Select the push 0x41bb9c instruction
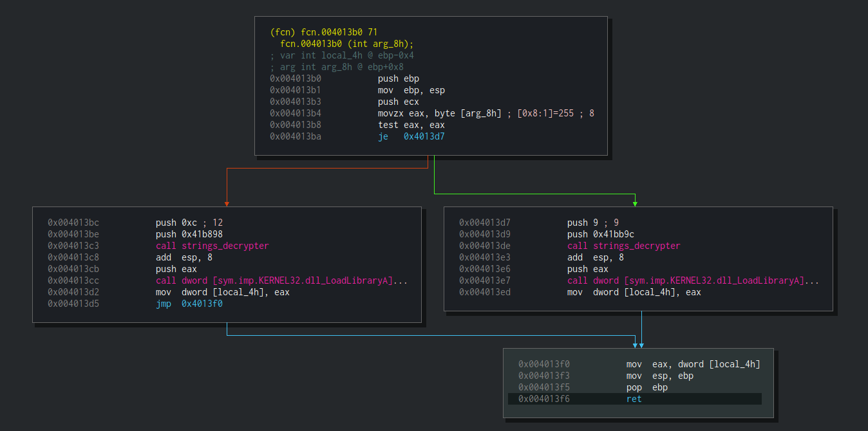The height and width of the screenshot is (431, 868). pyautogui.click(x=600, y=234)
